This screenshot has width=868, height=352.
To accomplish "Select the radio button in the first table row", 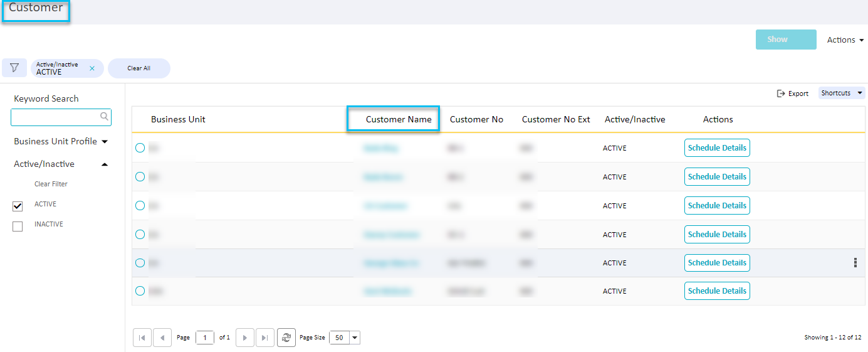I will click(x=140, y=148).
